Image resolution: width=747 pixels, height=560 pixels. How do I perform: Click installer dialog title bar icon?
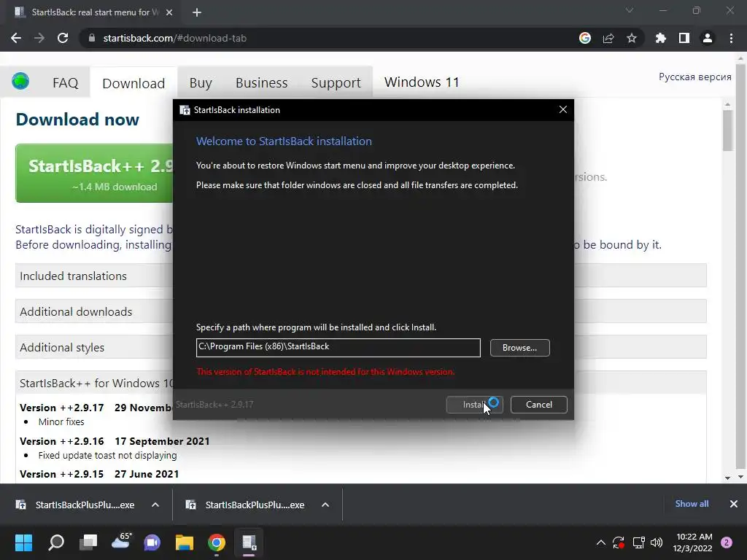(185, 110)
